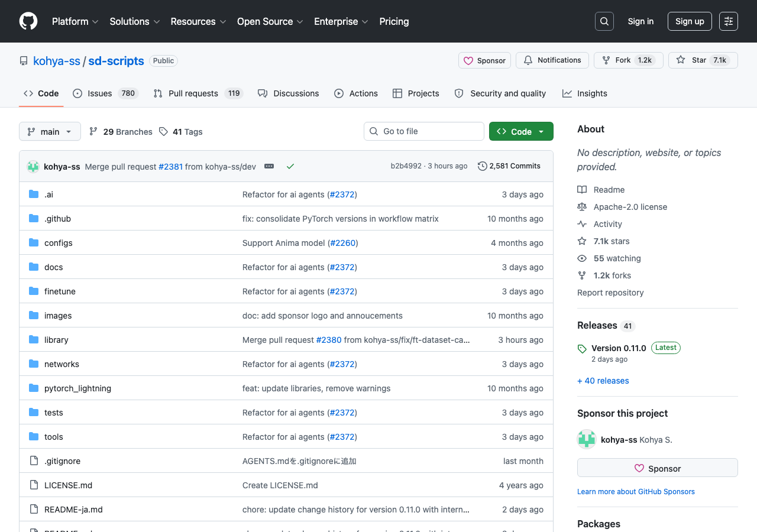
Task: Click the eye icon beside 55 watching
Action: tap(582, 258)
